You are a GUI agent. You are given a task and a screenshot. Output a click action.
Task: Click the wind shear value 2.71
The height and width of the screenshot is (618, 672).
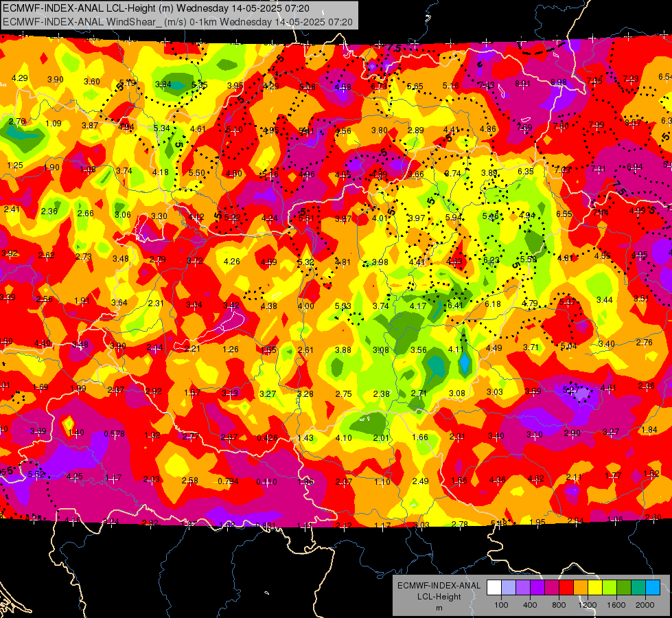point(419,393)
